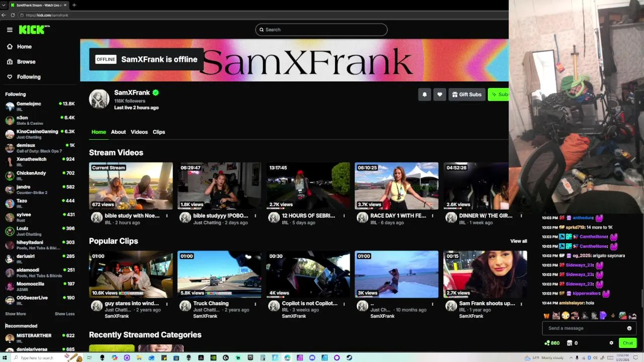Open Windows Start menu
Viewport: 644px width, 362px height.
(4, 357)
